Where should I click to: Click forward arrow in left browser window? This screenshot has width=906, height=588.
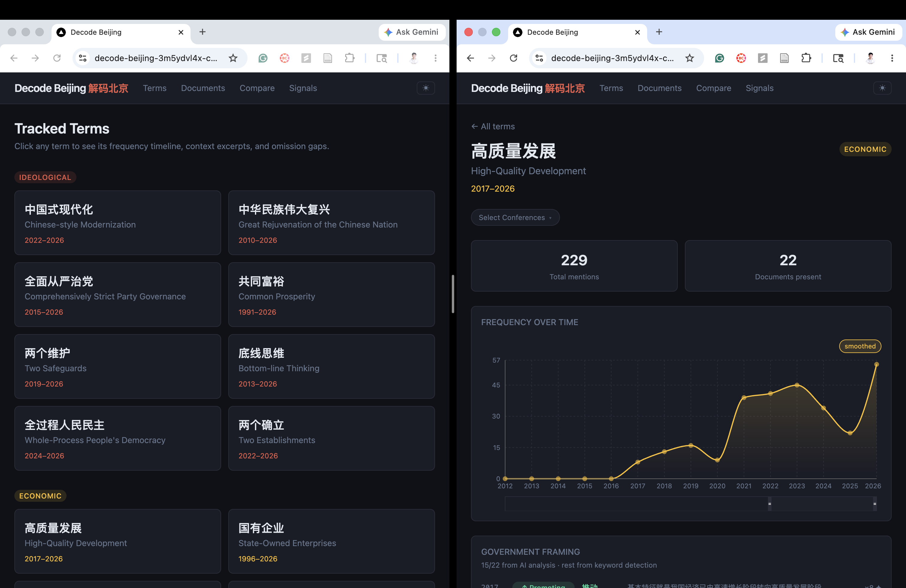(x=35, y=58)
